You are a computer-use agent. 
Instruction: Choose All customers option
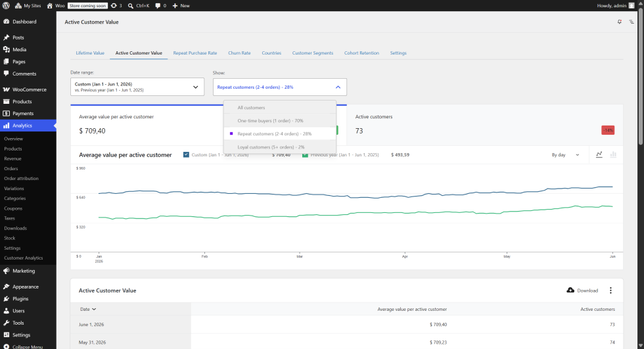pyautogui.click(x=280, y=108)
